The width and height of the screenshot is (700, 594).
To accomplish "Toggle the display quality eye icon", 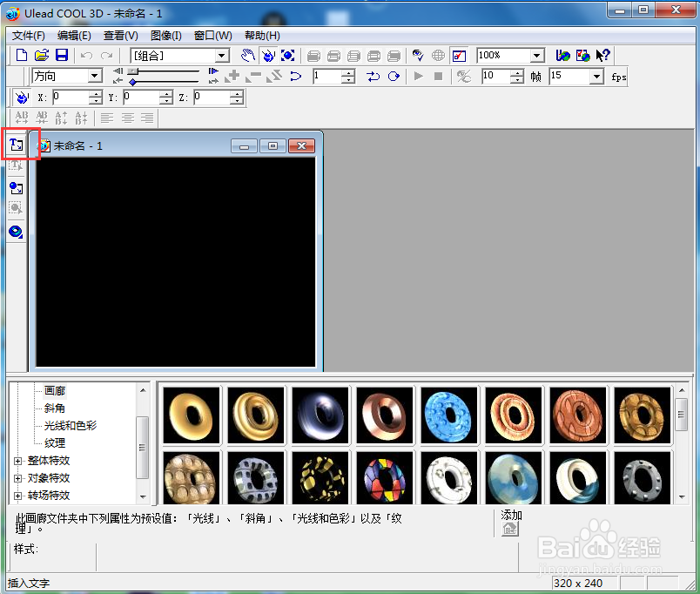I will (x=418, y=56).
